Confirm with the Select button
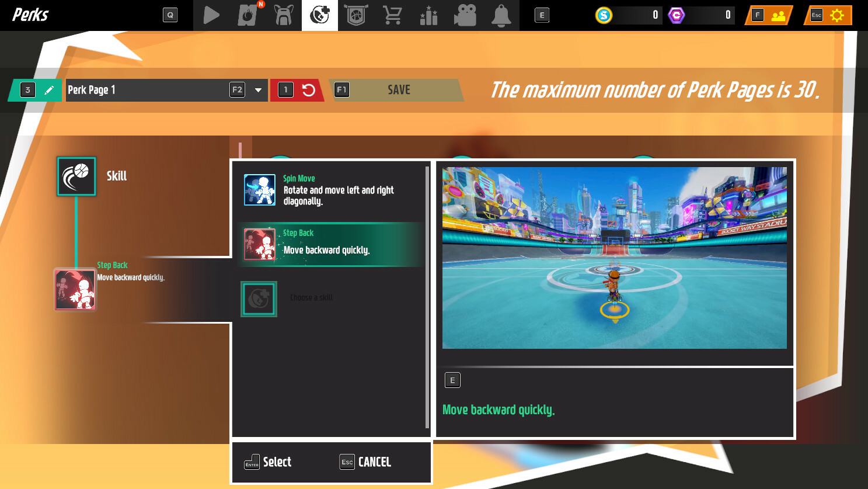This screenshot has height=489, width=868. point(268,462)
